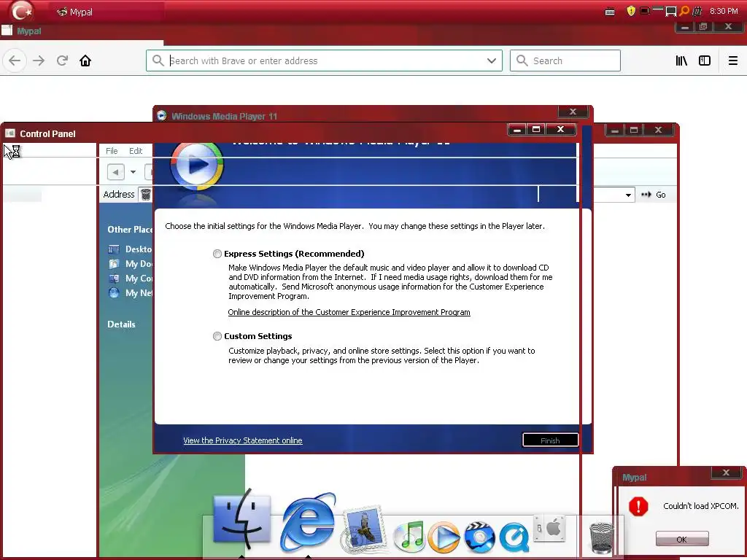The width and height of the screenshot is (747, 560).
Task: Launch Internet Explorer from the dock
Action: tap(309, 522)
